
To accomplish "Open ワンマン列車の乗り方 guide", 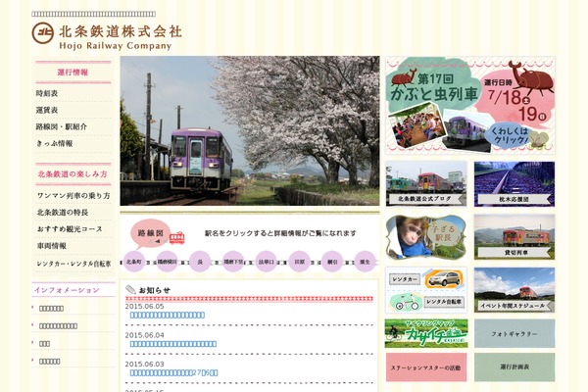I will tap(73, 195).
